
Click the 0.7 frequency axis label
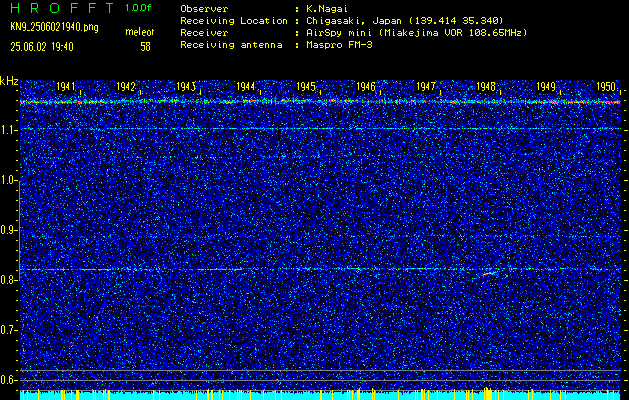(9, 330)
